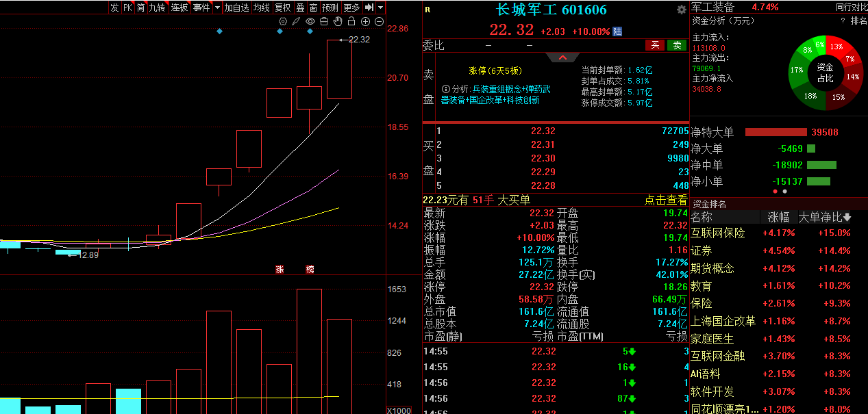868x414 pixels.
Task: Click the 13% red donut segment
Action: (x=836, y=47)
